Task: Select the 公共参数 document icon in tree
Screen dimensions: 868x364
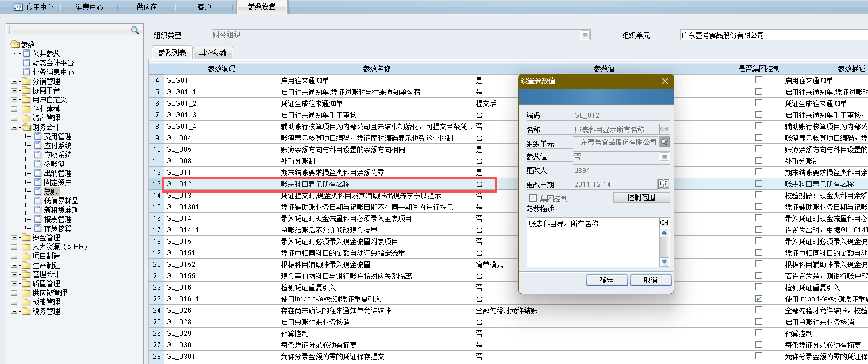Action: tap(26, 53)
